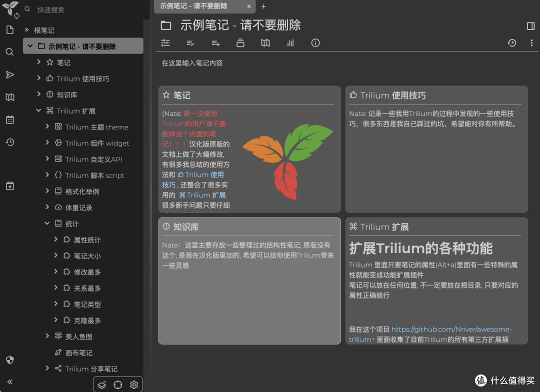Click the collection properties stack icon
The height and width of the screenshot is (392, 540).
coord(240,42)
